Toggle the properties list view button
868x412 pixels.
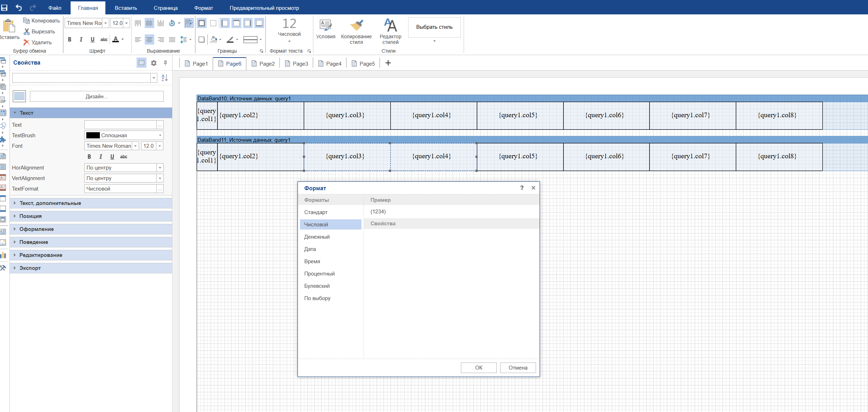[142, 63]
